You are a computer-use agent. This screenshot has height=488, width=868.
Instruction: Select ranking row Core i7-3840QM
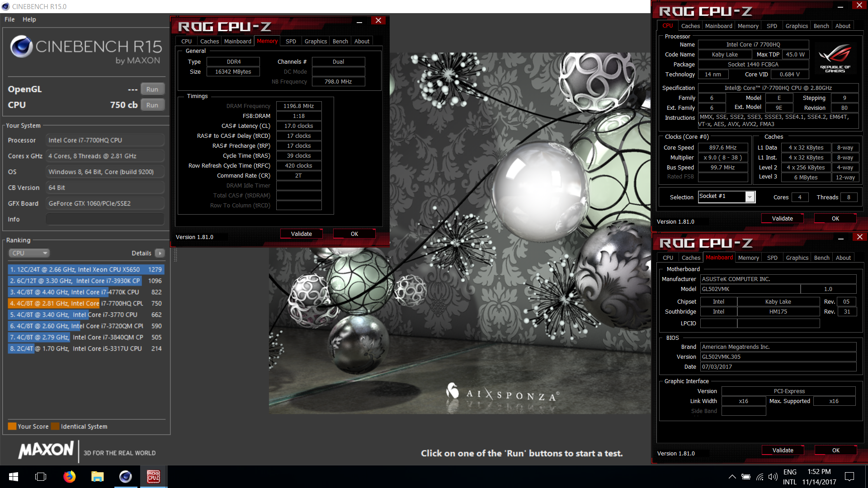[x=86, y=337]
